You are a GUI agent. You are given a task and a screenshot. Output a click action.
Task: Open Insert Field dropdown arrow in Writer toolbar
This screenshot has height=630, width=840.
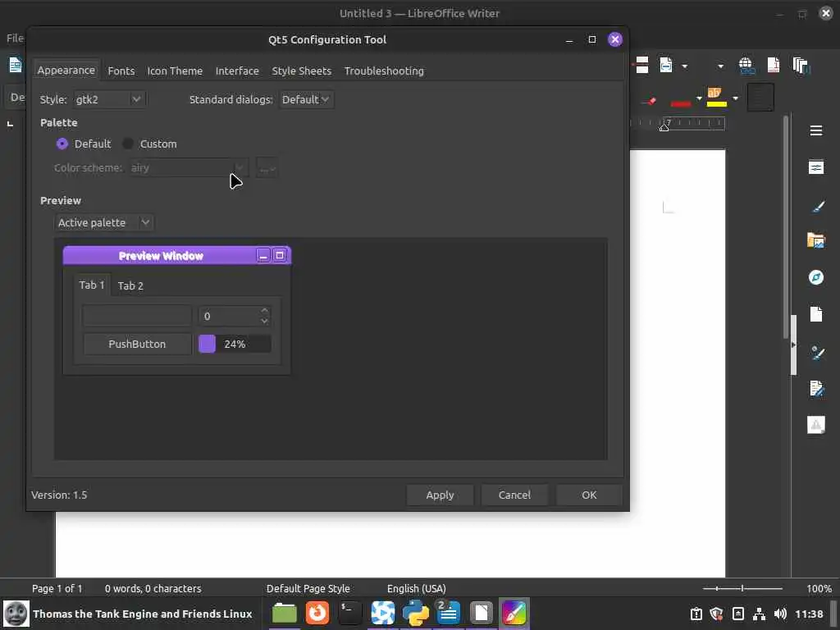684,66
